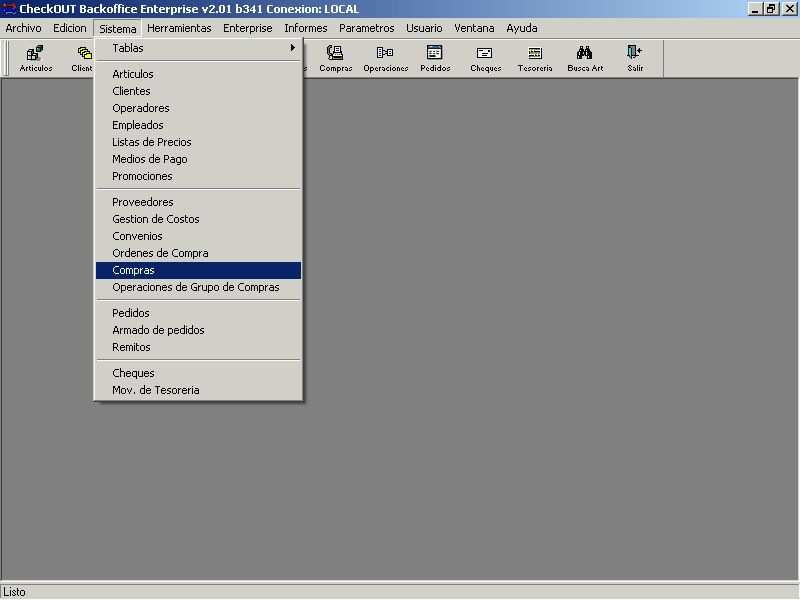Open Ordenes de Compra
This screenshot has width=800, height=600.
click(198, 253)
